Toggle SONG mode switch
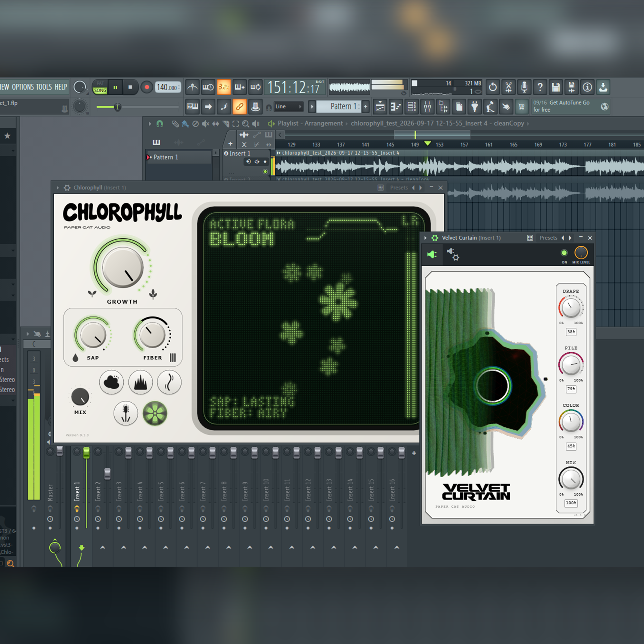The width and height of the screenshot is (644, 644). (100, 90)
